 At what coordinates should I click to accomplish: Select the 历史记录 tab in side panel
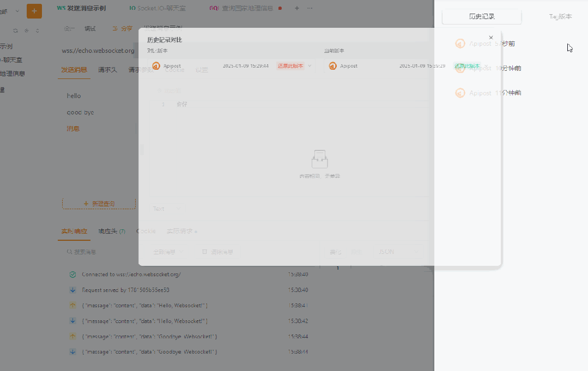point(482,16)
